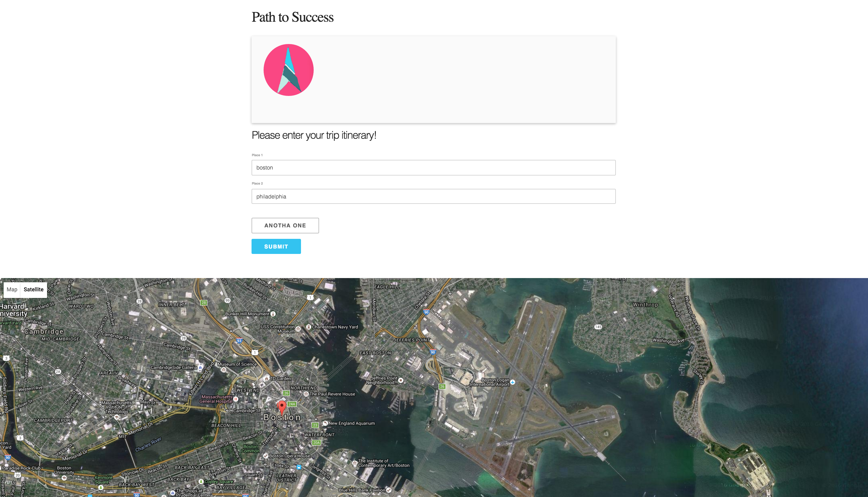This screenshot has height=497, width=868.
Task: Click the Charlestown Navy Yard icon
Action: pos(309,327)
